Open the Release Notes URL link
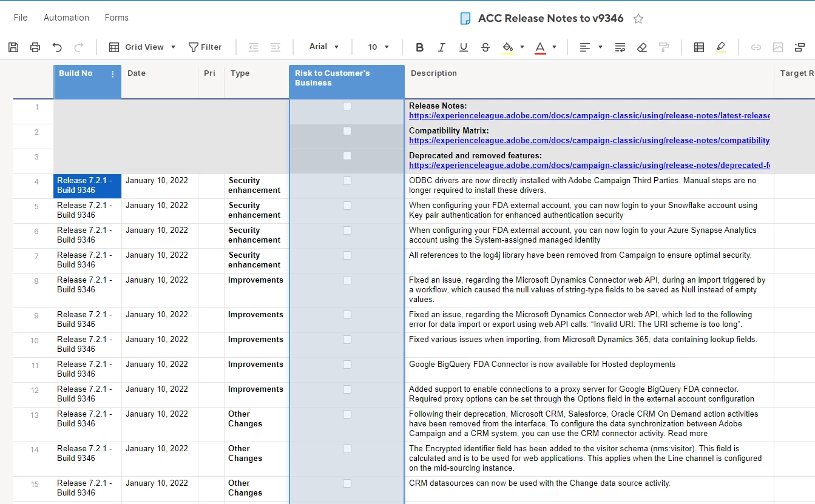 click(589, 116)
